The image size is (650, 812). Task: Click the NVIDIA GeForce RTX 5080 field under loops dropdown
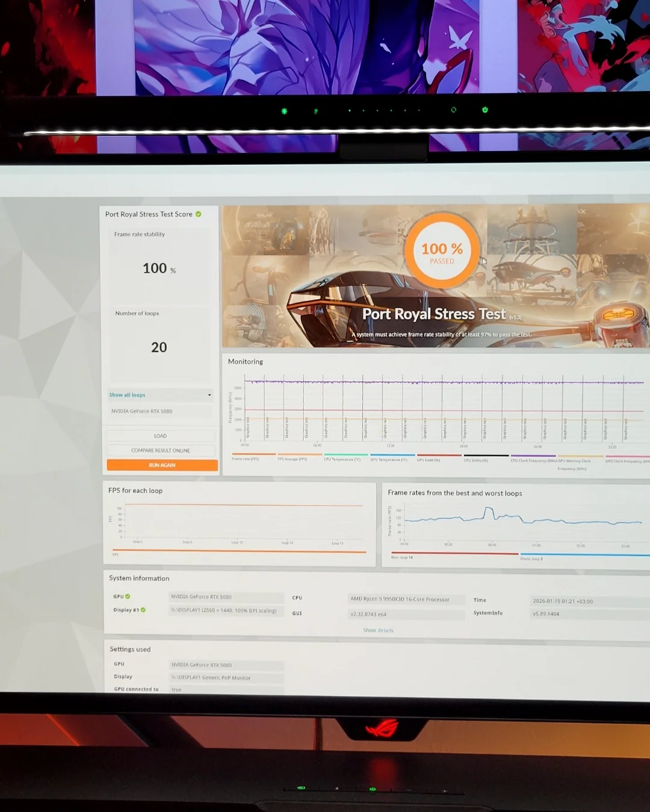[x=160, y=411]
